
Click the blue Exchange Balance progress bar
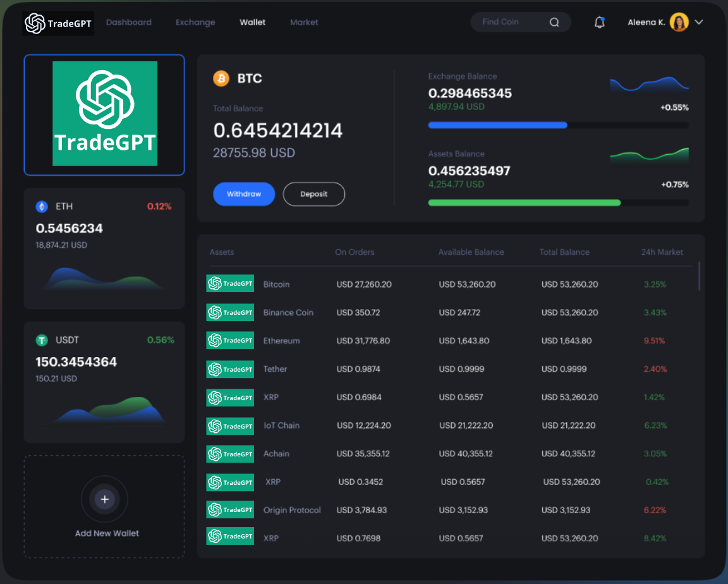pyautogui.click(x=497, y=125)
